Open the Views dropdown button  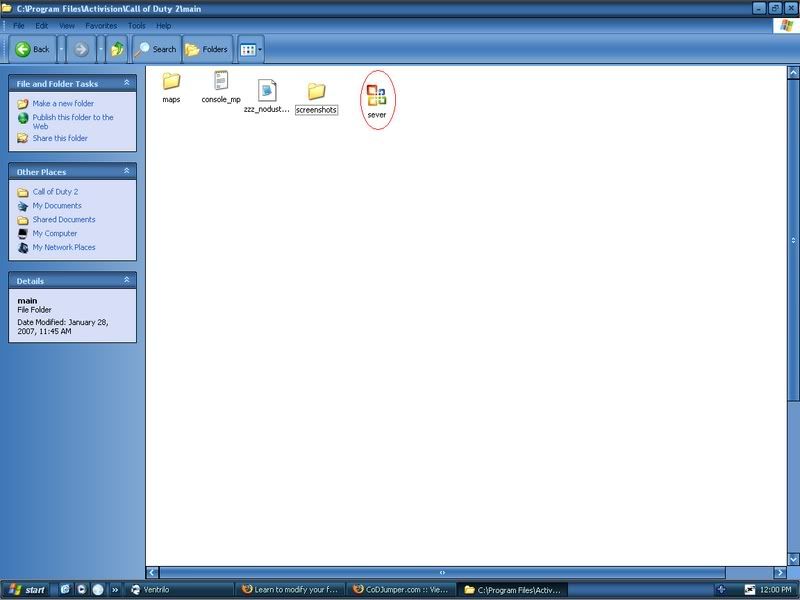click(x=250, y=48)
